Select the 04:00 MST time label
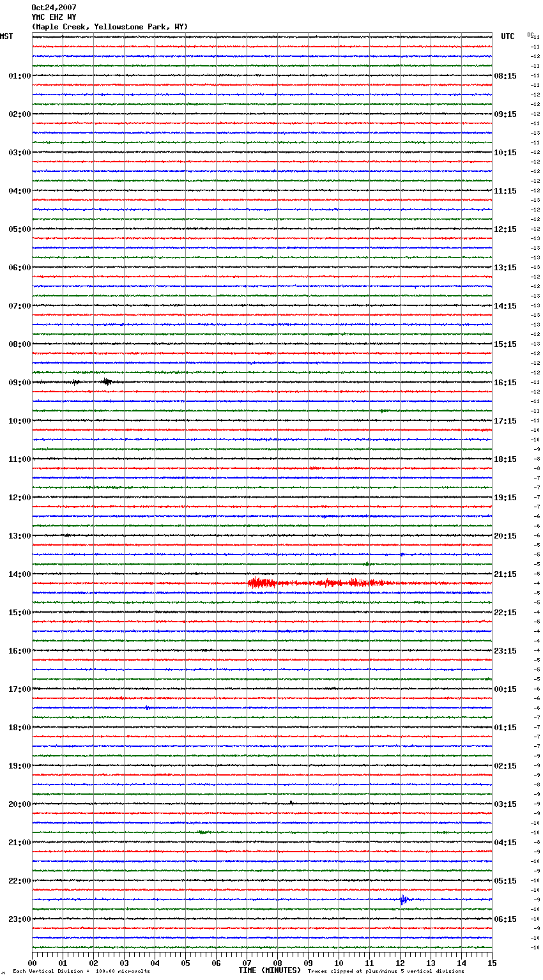This screenshot has height=980, width=543. (20, 191)
